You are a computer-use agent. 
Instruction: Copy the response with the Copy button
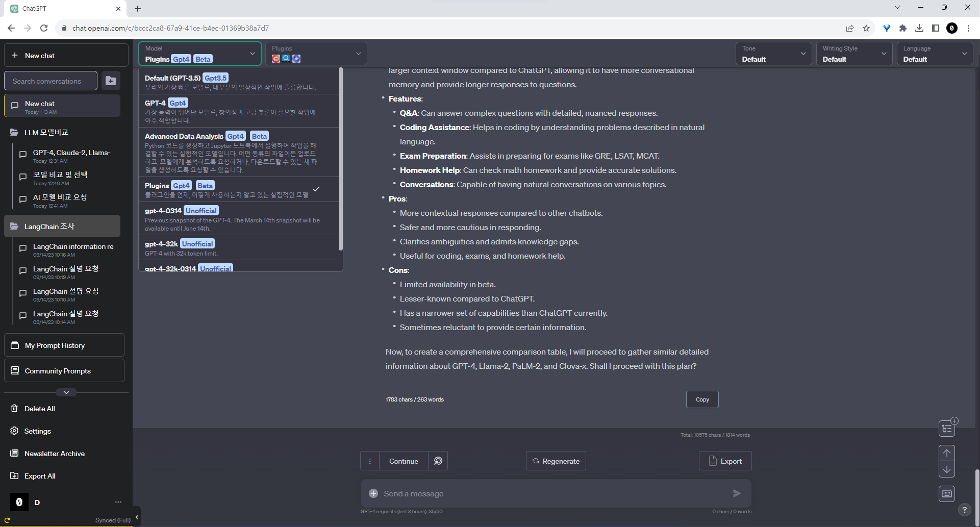click(702, 399)
